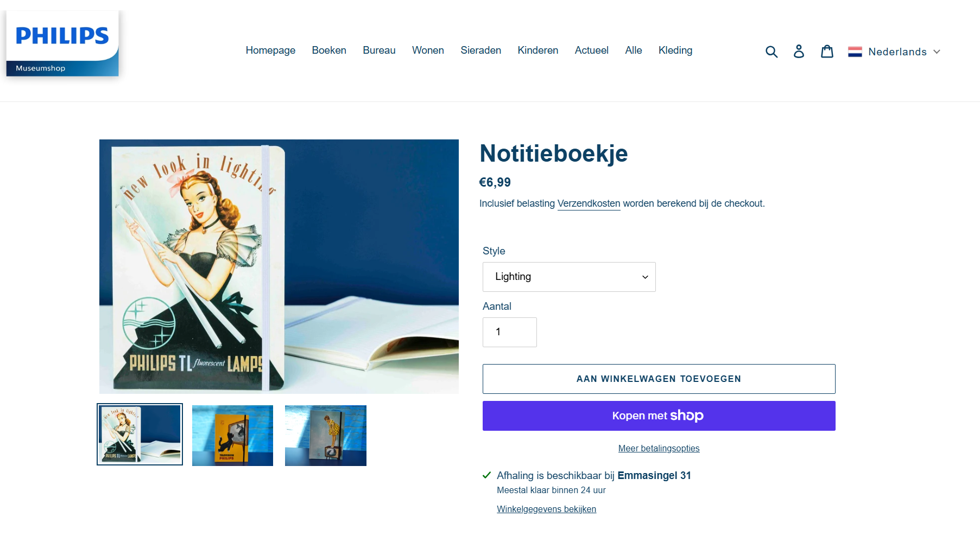Go to the Homepage menu item
This screenshot has width=980, height=536.
pos(270,50)
